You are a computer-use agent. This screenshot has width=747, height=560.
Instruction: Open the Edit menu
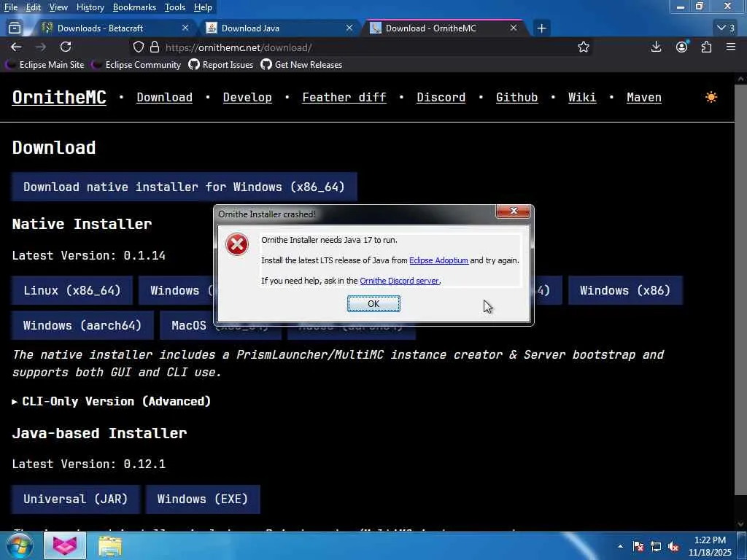[34, 7]
